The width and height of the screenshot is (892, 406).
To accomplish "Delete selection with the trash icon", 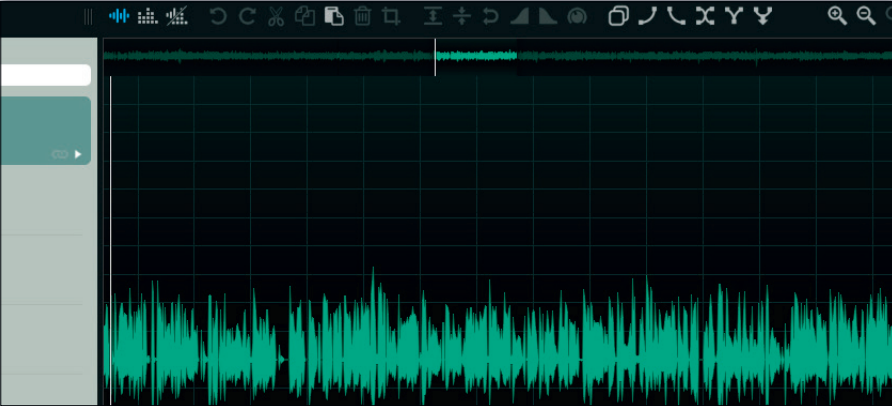I will click(x=363, y=16).
